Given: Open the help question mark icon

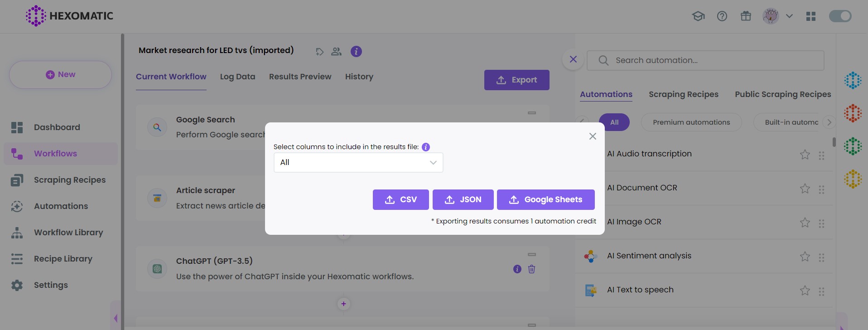Looking at the screenshot, I should [x=722, y=16].
